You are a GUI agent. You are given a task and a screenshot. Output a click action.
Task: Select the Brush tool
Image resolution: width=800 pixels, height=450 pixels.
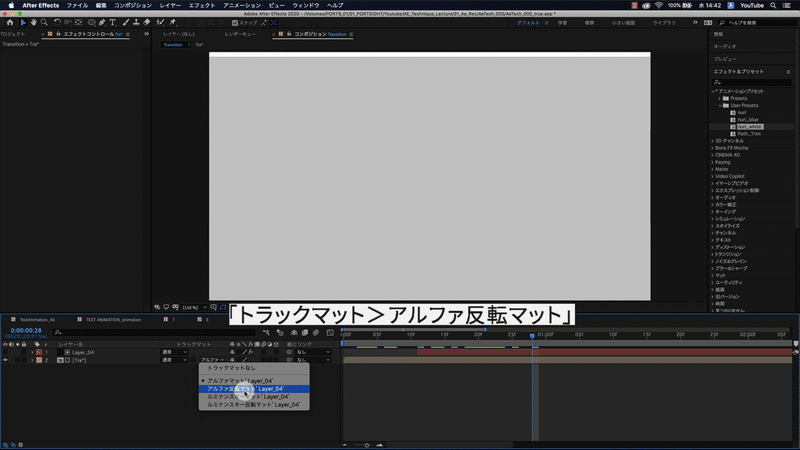pyautogui.click(x=126, y=22)
